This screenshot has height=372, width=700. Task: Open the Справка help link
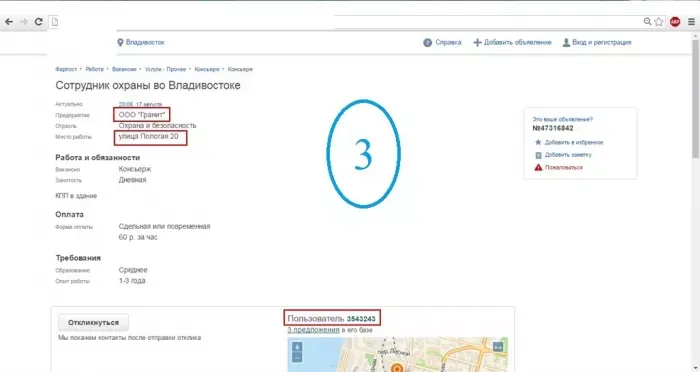pos(448,42)
